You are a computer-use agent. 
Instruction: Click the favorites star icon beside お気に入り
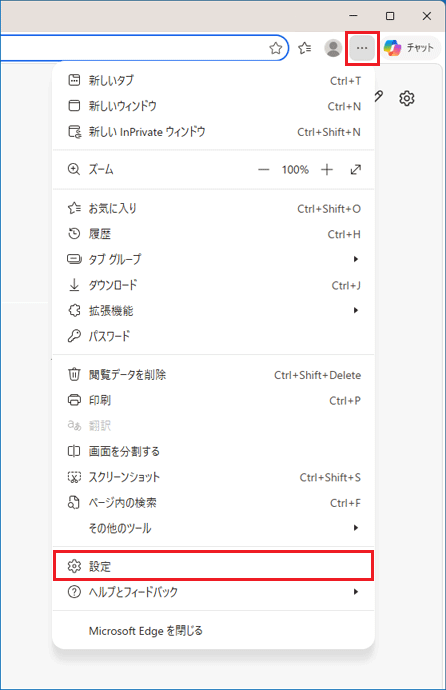pyautogui.click(x=74, y=208)
